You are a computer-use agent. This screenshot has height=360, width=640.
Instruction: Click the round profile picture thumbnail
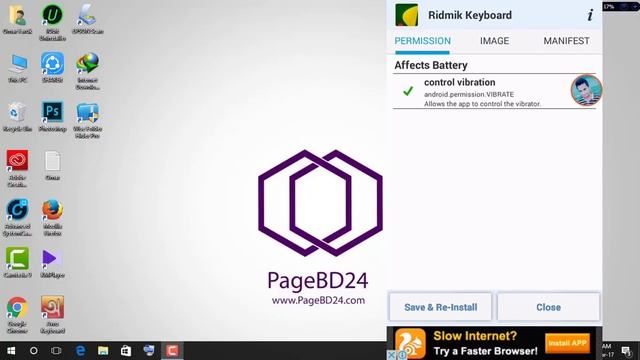coord(586,90)
